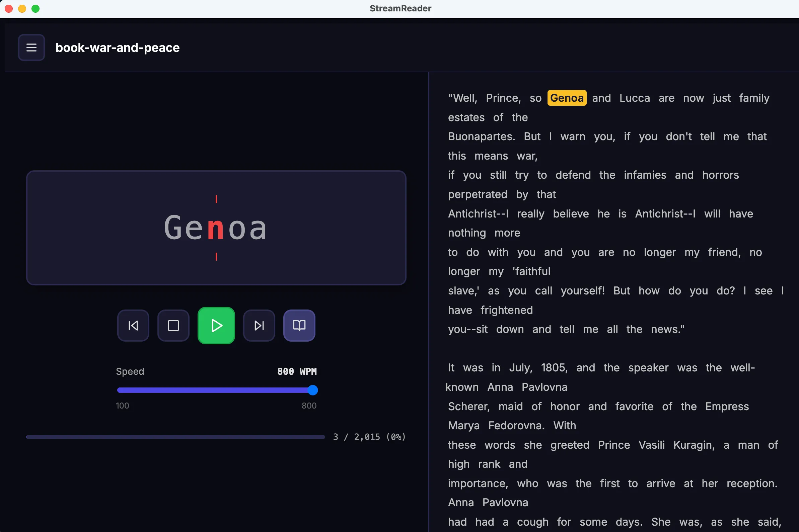The height and width of the screenshot is (532, 799).
Task: Click the reading progress bar
Action: click(x=175, y=437)
